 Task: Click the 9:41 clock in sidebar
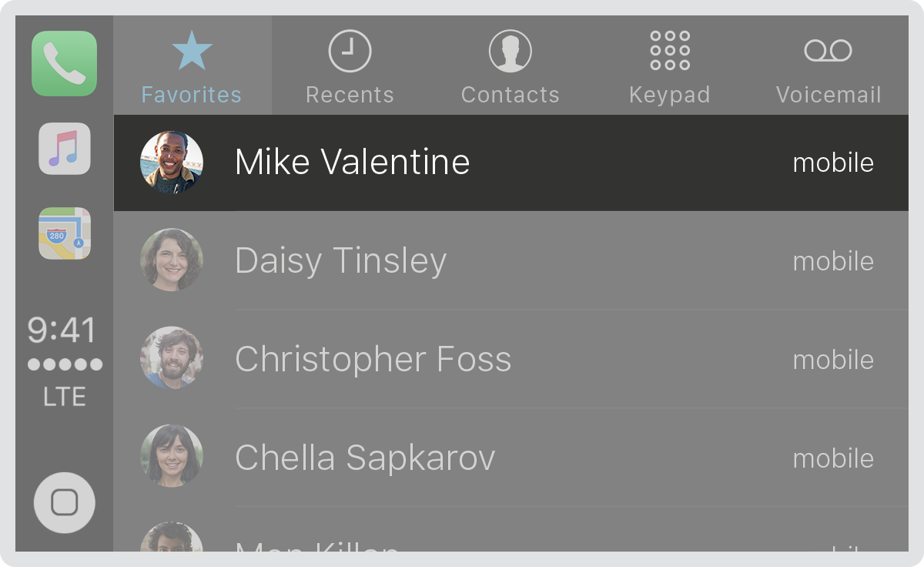[62, 330]
